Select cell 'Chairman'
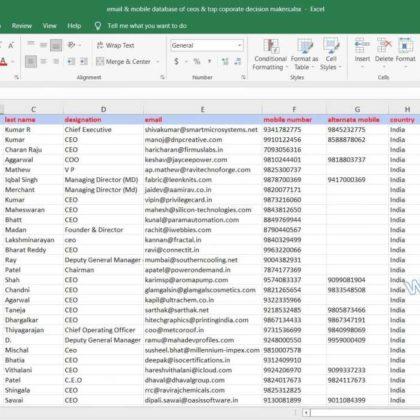The image size is (420, 420). click(x=103, y=270)
